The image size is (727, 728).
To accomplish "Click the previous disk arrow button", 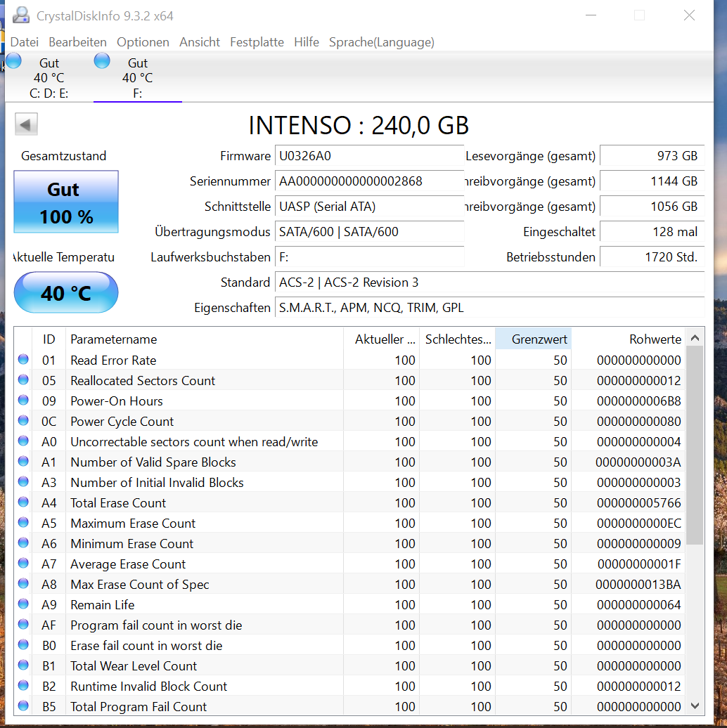I will [x=26, y=124].
